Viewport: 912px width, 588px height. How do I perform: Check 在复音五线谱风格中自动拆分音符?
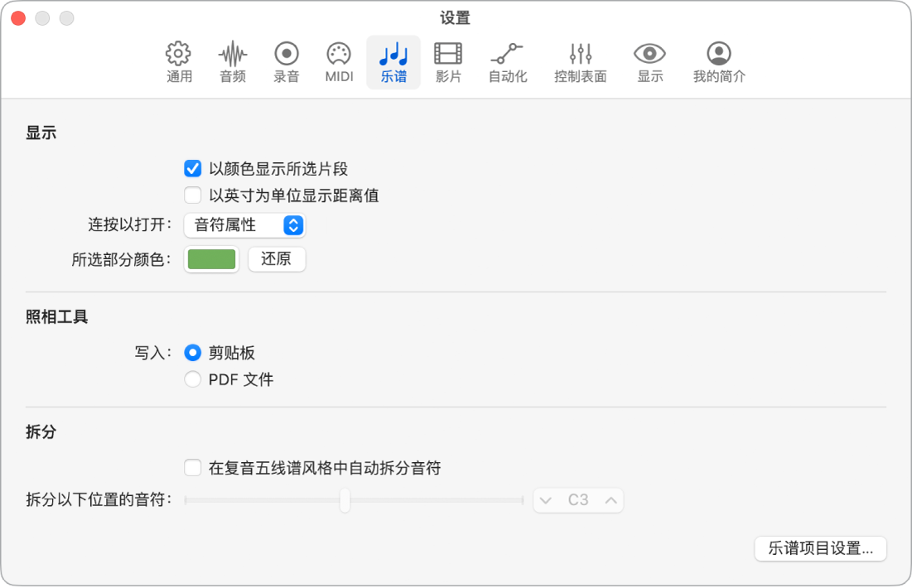(192, 468)
